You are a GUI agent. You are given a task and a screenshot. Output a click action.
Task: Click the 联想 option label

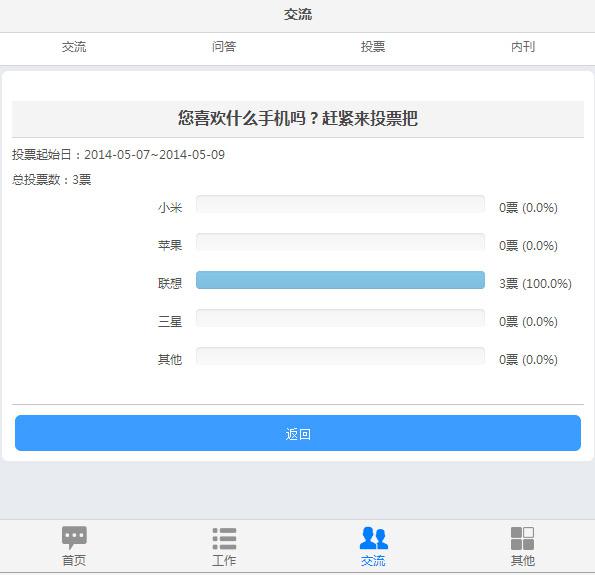tap(170, 284)
